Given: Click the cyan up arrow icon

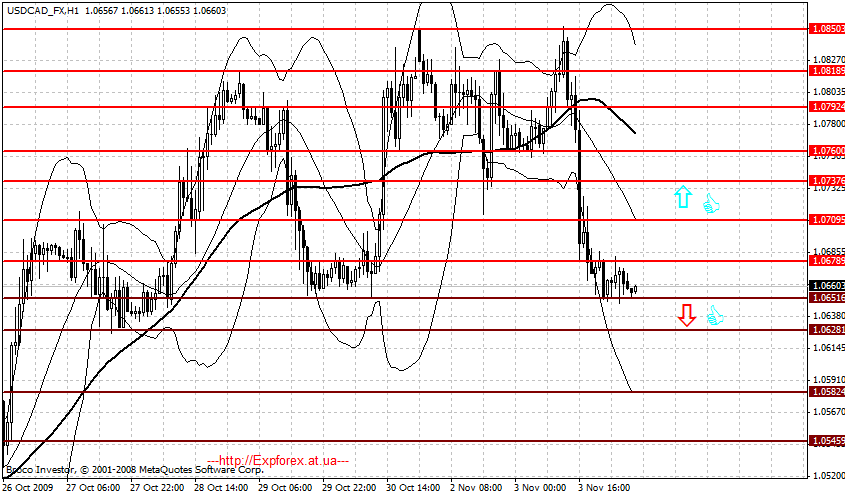Looking at the screenshot, I should click(683, 197).
